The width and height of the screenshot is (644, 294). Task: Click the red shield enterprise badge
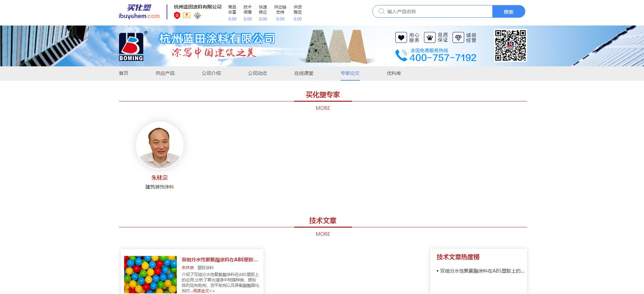[x=177, y=15]
